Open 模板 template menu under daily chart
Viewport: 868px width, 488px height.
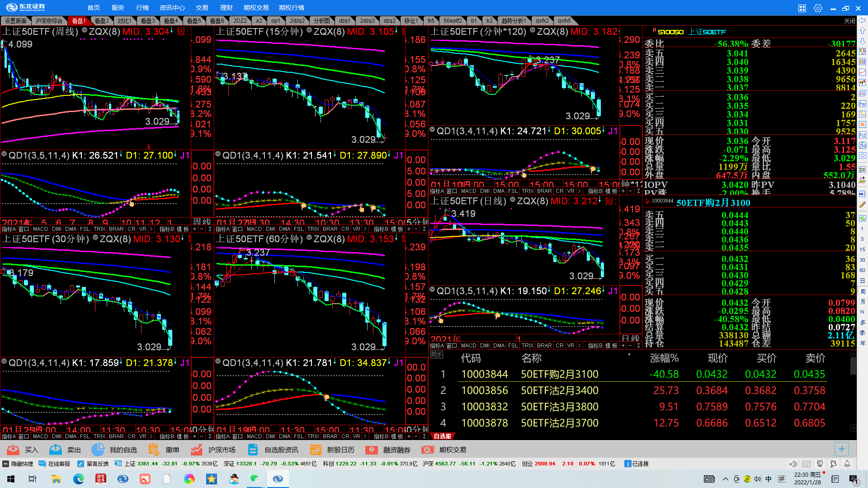pyautogui.click(x=611, y=346)
